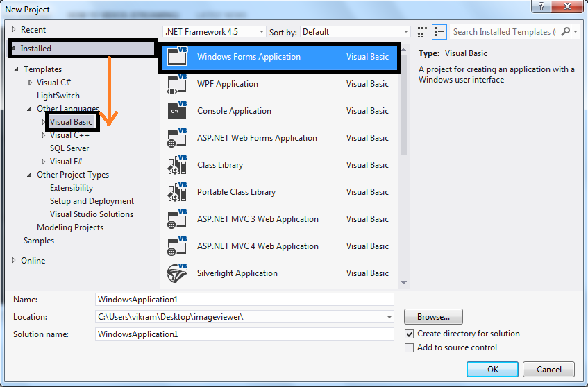
Task: Click "Silverlight Application" template name text
Action: 237,273
